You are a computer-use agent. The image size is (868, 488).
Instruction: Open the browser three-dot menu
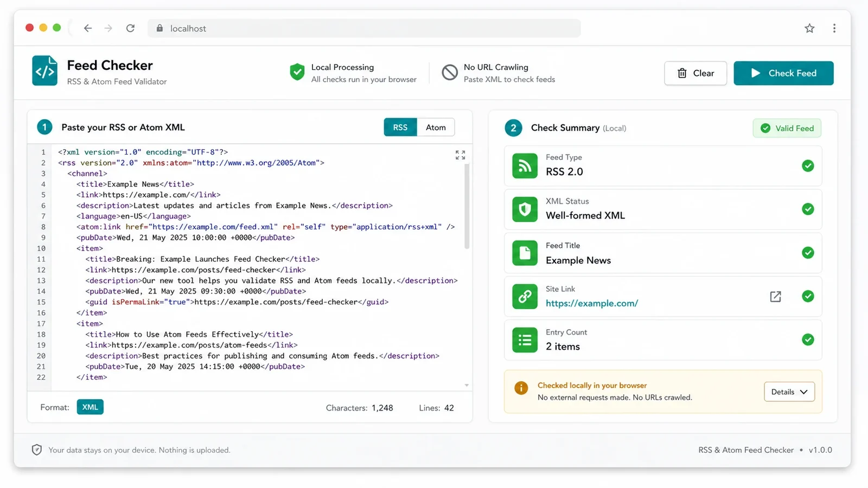tap(834, 28)
